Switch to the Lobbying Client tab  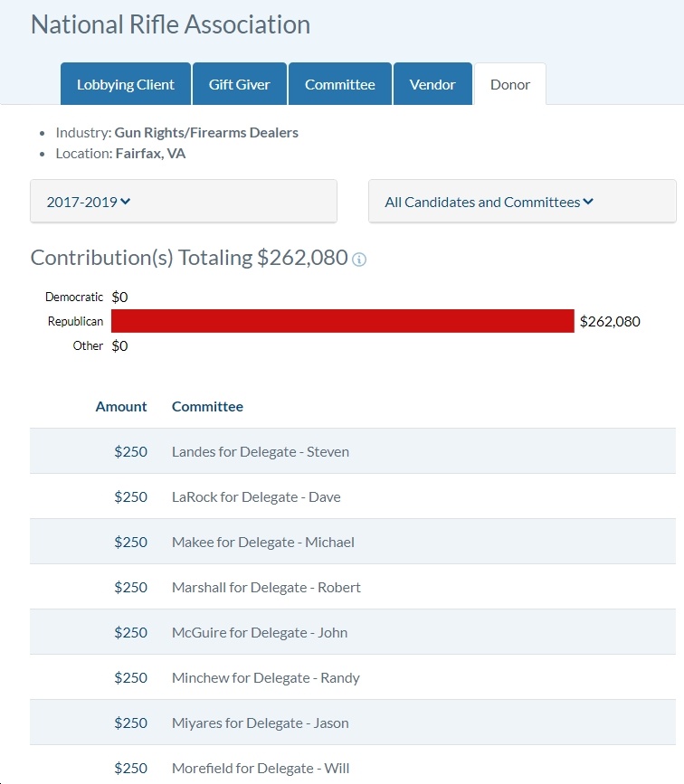coord(126,84)
